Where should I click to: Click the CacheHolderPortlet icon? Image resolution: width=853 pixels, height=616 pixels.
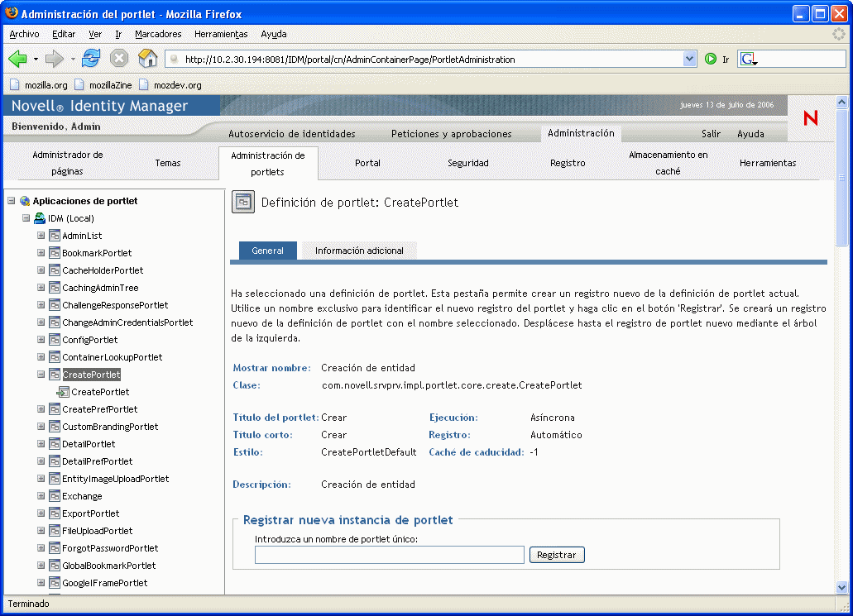point(55,270)
